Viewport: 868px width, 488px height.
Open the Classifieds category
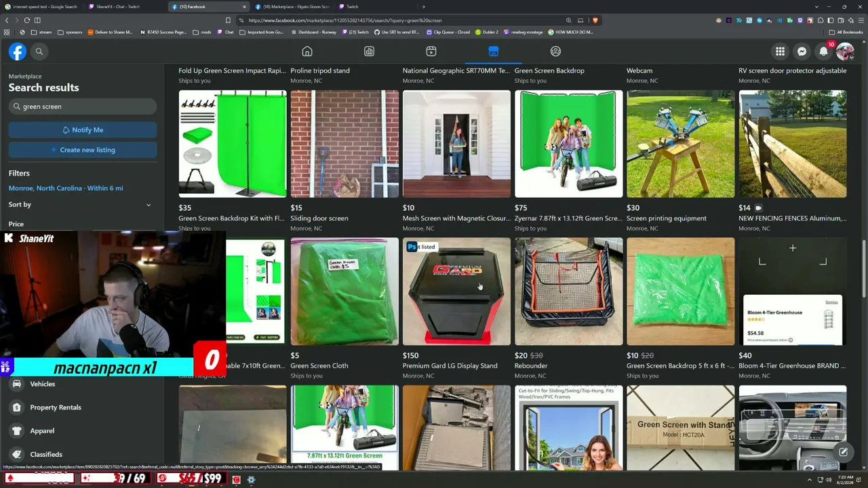(x=83, y=454)
